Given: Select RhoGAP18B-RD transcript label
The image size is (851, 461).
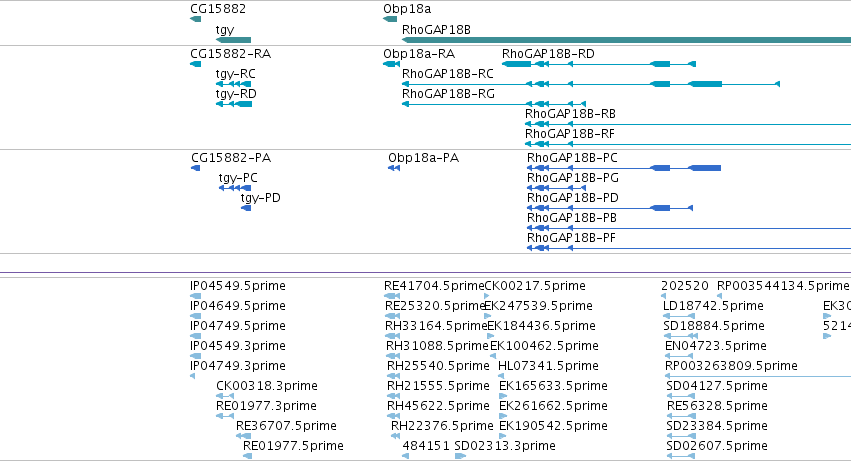Looking at the screenshot, I should point(548,54).
